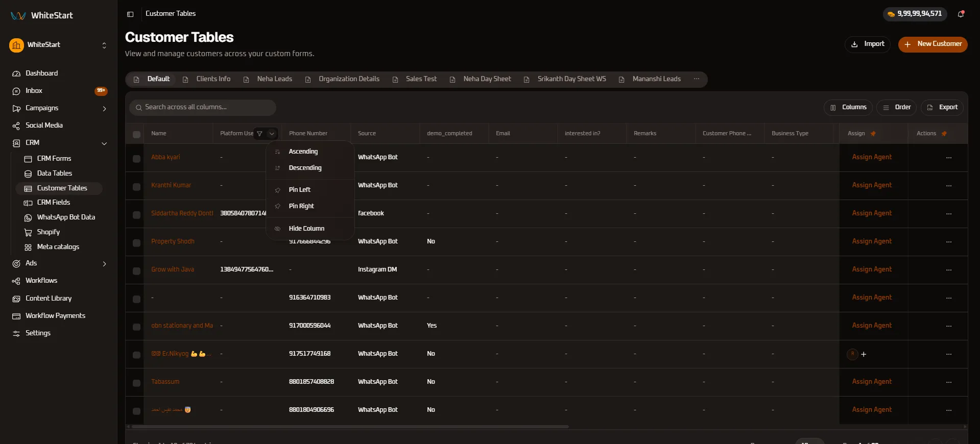Screen dimensions: 980x444
Task: Select the Property Shodh row checkbox
Action: point(136,242)
